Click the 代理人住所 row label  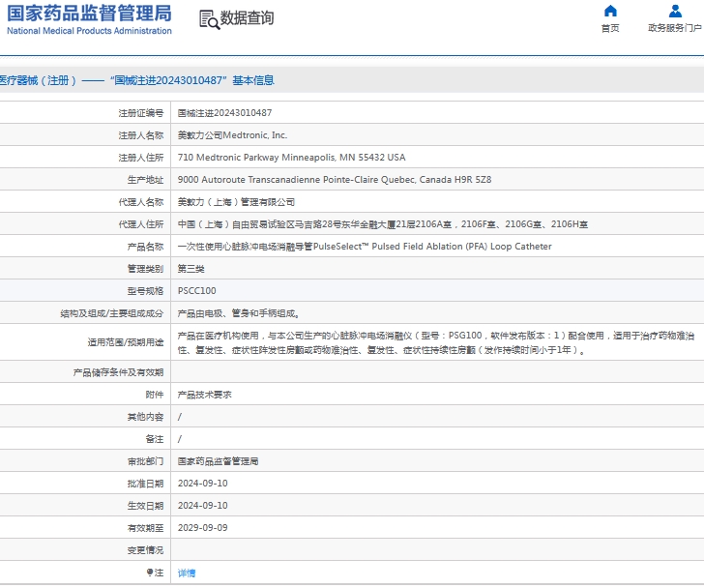point(141,224)
